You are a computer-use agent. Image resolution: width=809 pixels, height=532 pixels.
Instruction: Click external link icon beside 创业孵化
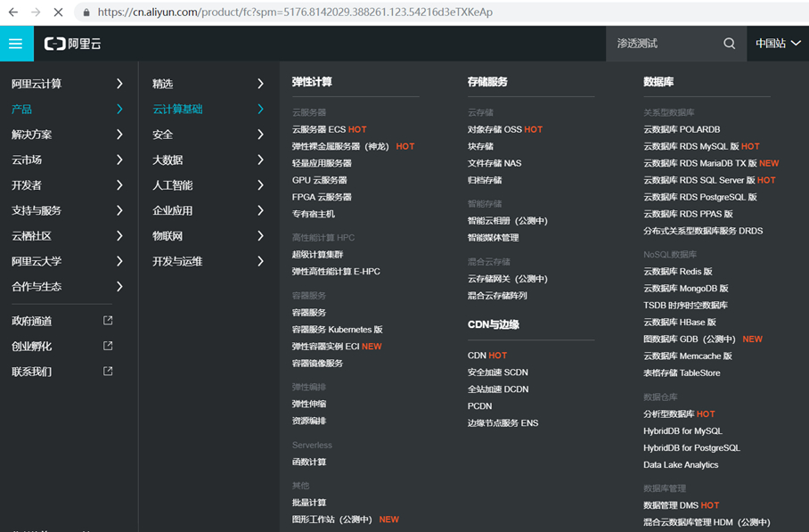108,346
